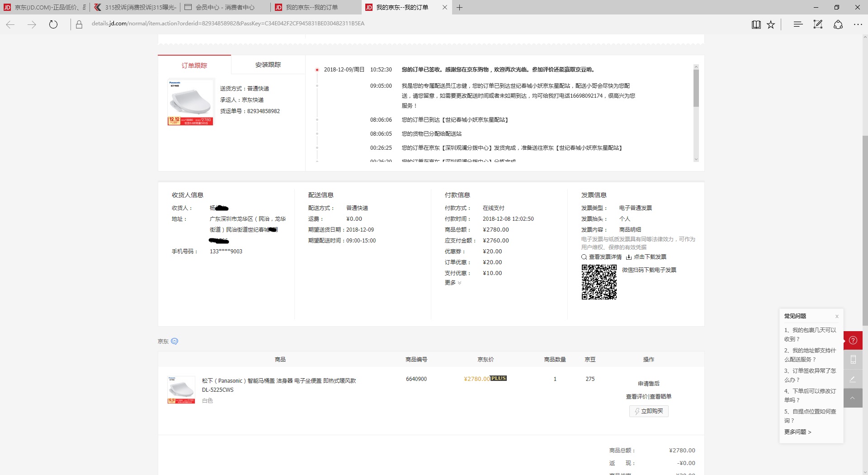Select the 安装跟踪 tab
This screenshot has width=868, height=475.
(268, 65)
